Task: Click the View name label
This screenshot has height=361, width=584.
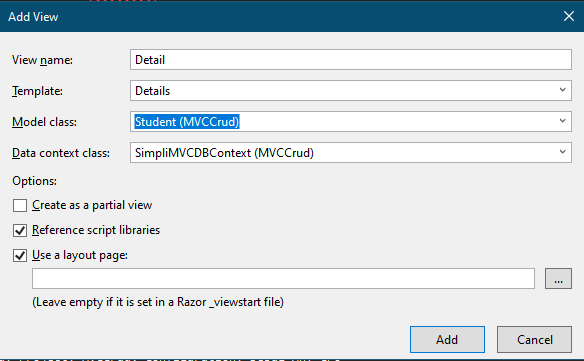Action: [42, 60]
